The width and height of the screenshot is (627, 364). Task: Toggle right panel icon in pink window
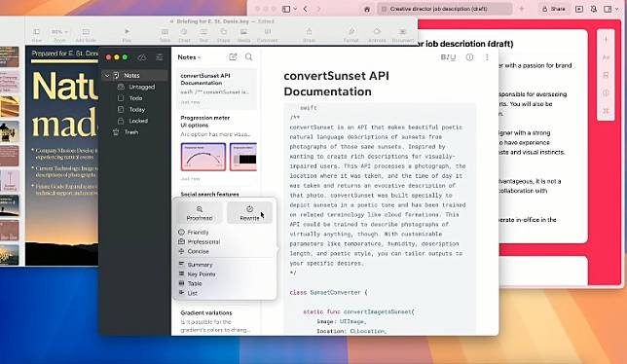click(x=608, y=9)
